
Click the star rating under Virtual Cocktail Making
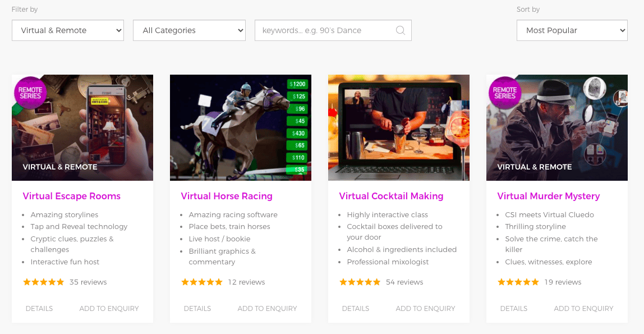(360, 282)
